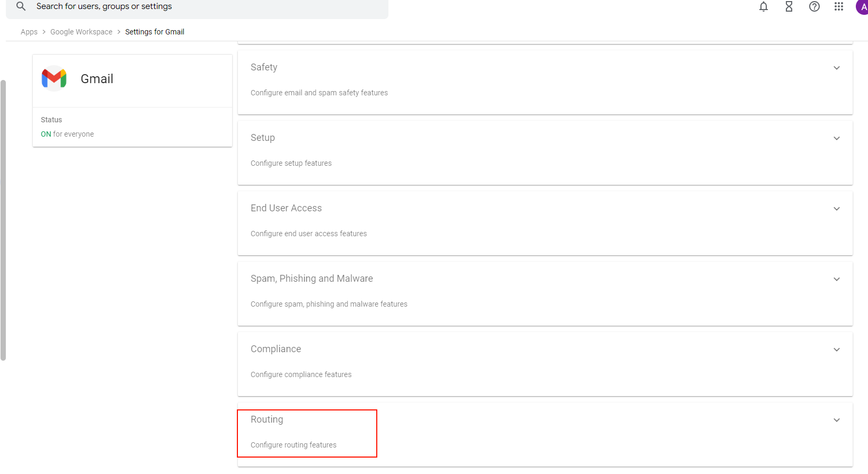Open the Compliance settings heading

pyautogui.click(x=276, y=349)
